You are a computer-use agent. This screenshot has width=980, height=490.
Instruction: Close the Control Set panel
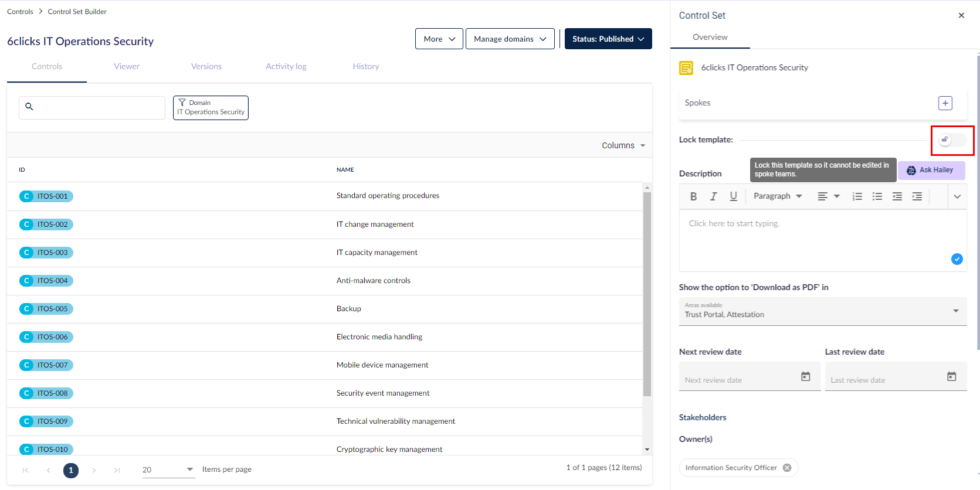[961, 15]
